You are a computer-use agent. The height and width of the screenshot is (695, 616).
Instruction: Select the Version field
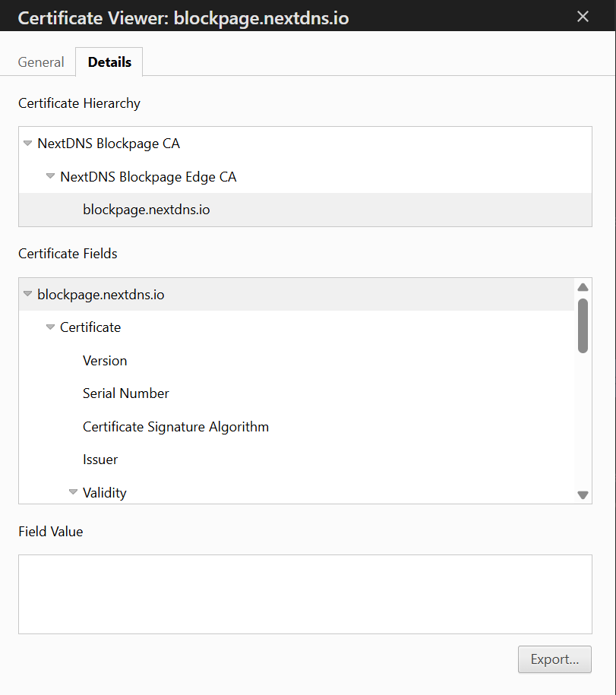pos(105,361)
